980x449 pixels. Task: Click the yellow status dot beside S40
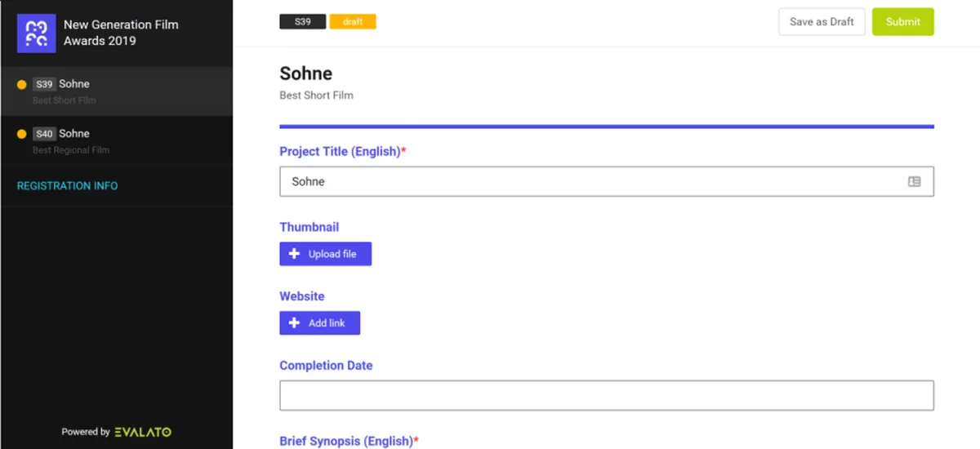[x=22, y=134]
